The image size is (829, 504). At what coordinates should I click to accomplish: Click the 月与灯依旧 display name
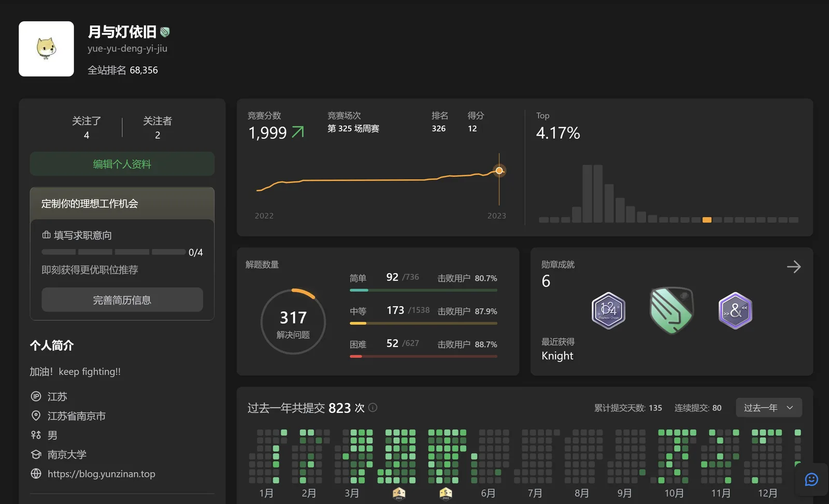[122, 32]
